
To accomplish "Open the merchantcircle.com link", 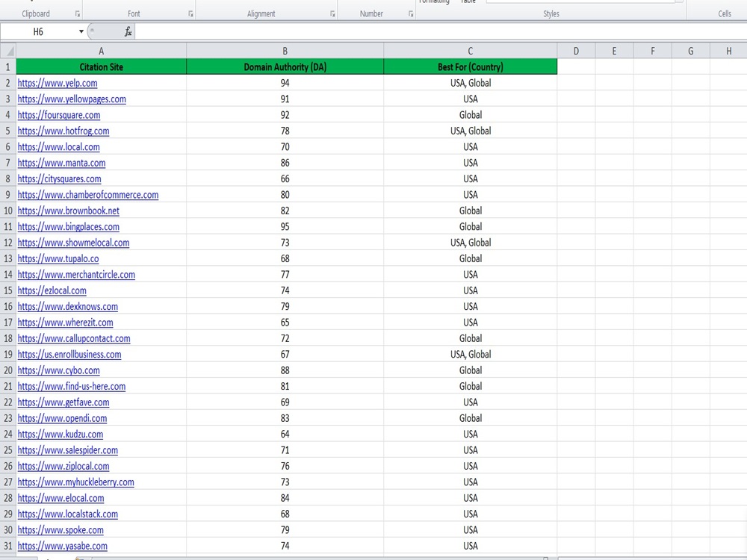I will pyautogui.click(x=76, y=274).
